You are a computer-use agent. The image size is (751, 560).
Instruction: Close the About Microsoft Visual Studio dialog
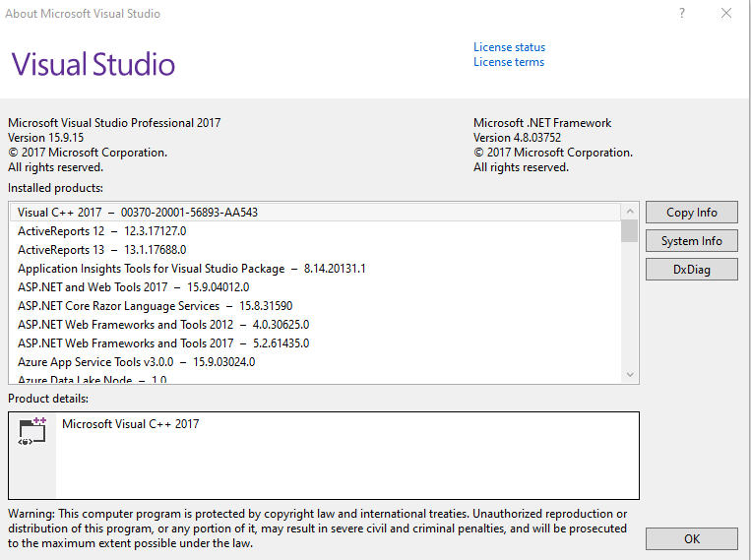tap(726, 13)
